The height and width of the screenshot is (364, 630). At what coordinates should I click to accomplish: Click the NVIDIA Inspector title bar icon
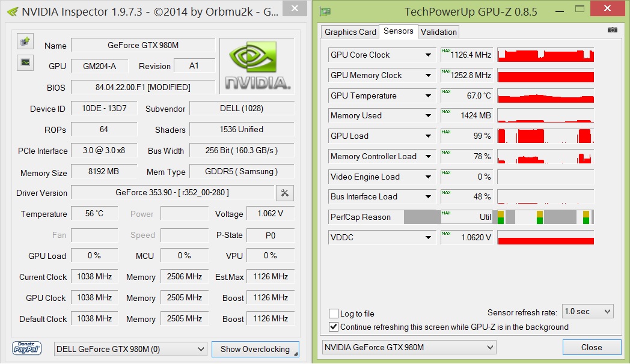(12, 11)
